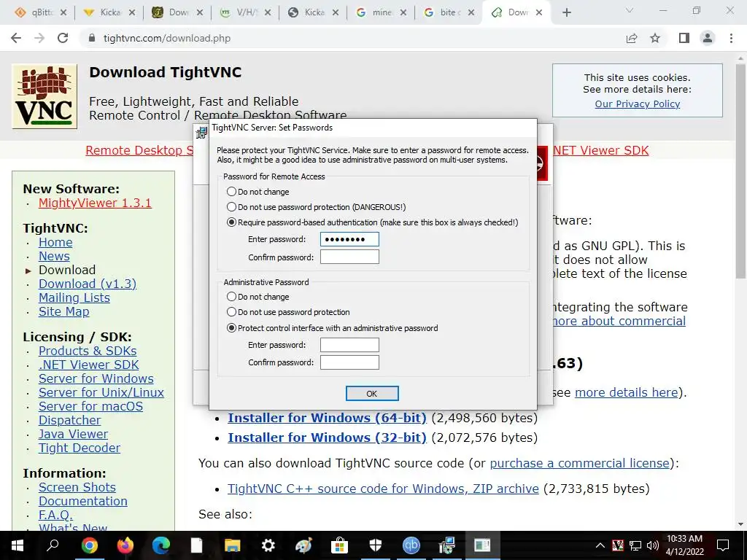
Task: Open the Mailing Lists link
Action: click(x=74, y=297)
